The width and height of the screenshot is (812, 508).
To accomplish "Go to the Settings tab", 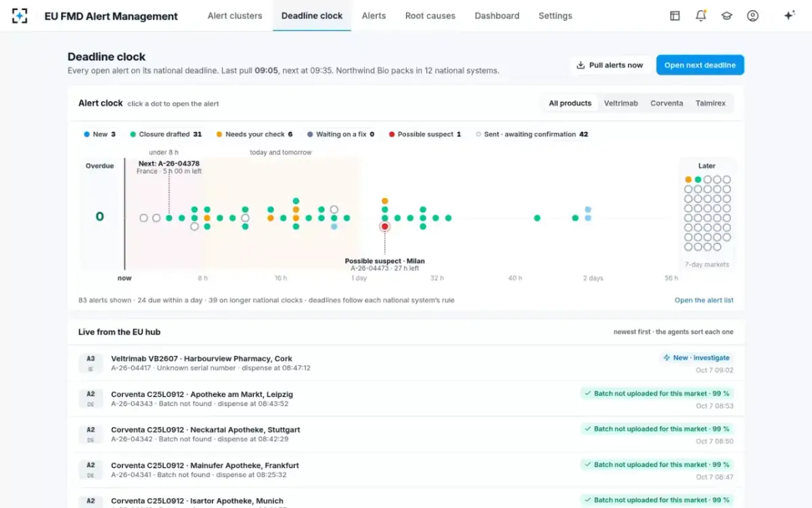I will click(x=556, y=16).
